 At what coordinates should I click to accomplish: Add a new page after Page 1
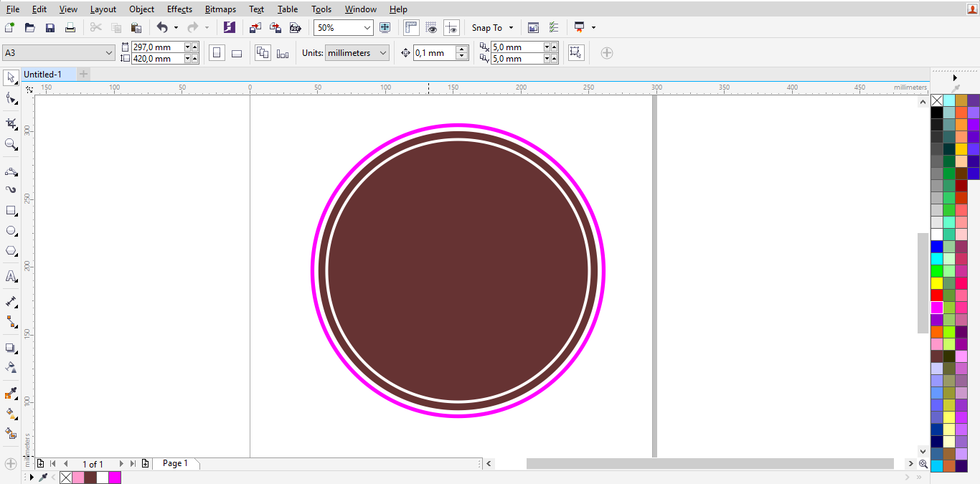point(146,463)
